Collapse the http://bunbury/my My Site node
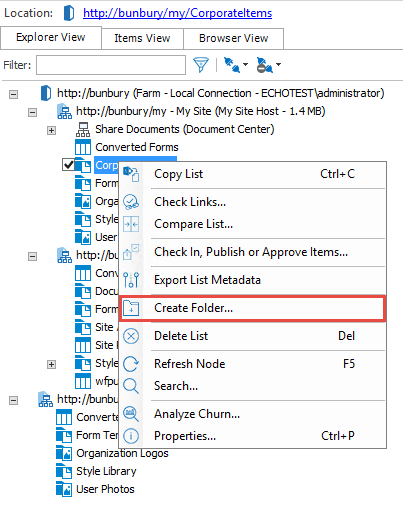The image size is (403, 506). (x=32, y=112)
